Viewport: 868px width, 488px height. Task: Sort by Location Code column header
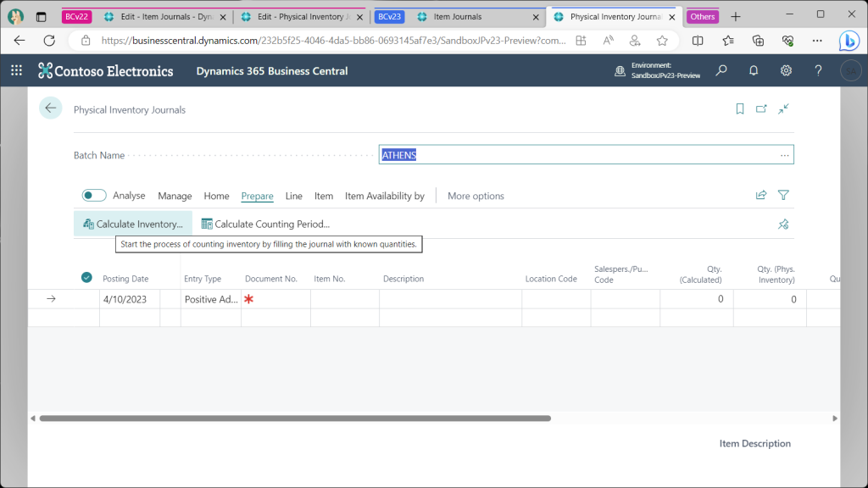(551, 279)
